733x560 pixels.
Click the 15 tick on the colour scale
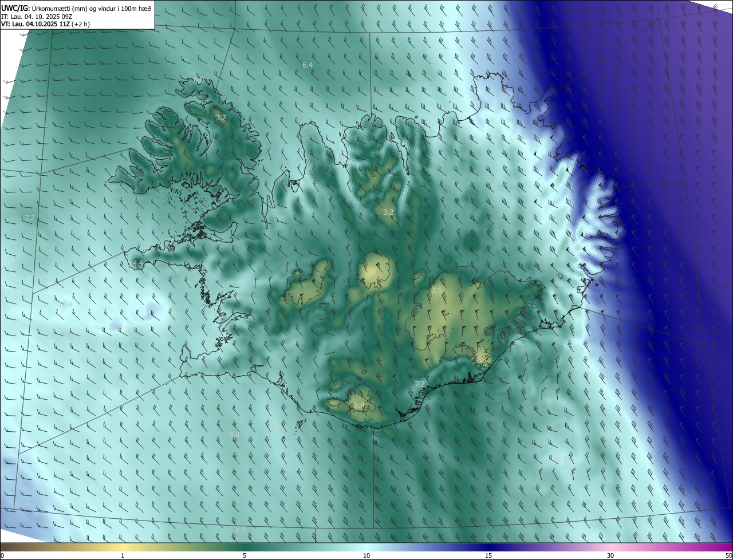click(488, 555)
